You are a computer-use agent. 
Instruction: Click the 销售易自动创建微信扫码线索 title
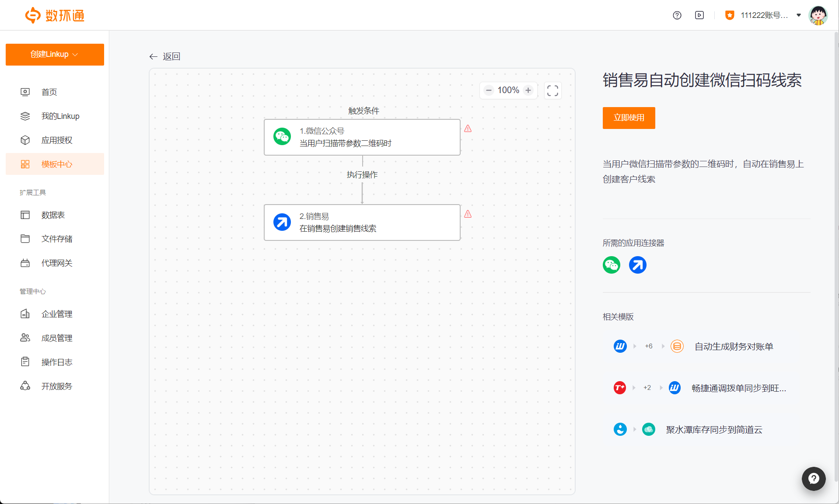pos(702,80)
